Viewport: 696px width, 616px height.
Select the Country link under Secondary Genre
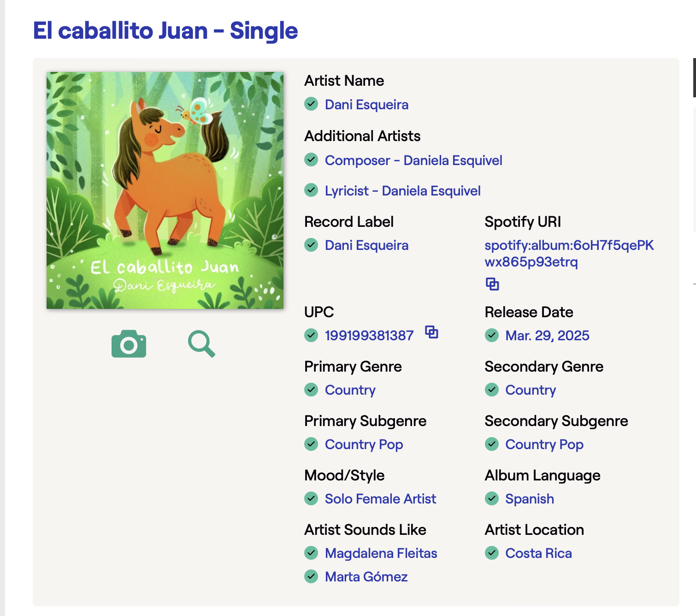click(x=531, y=390)
